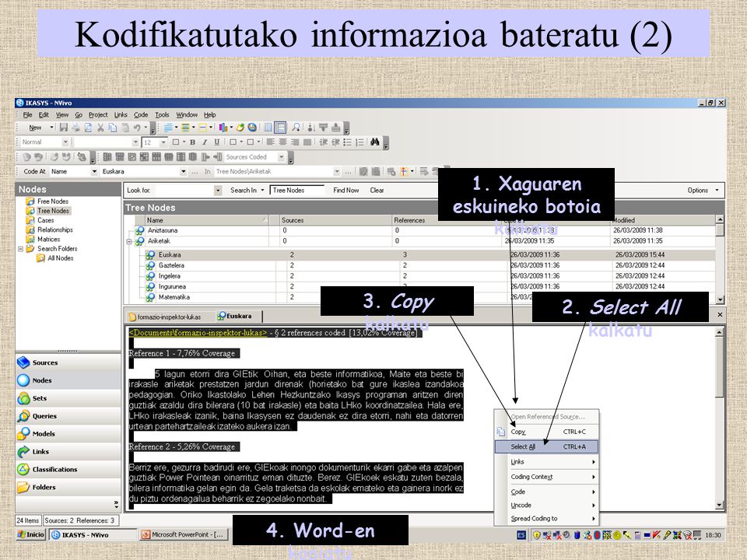747x560 pixels.
Task: Click the magnifier zoom icon in toolbar
Action: point(296,128)
